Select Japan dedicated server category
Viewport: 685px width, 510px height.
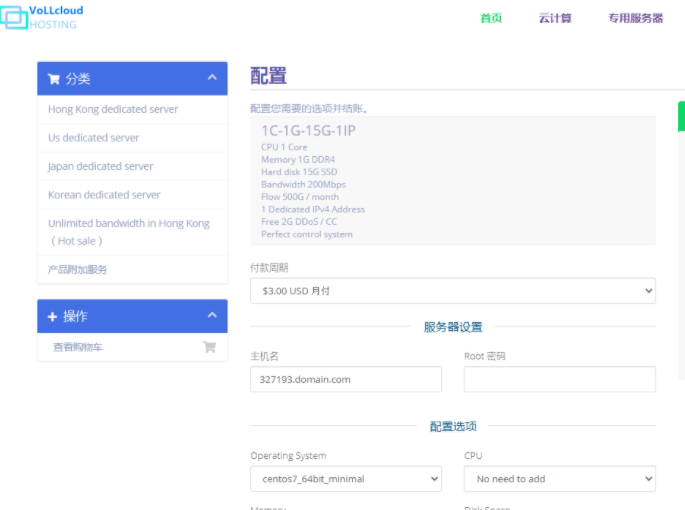click(132, 167)
